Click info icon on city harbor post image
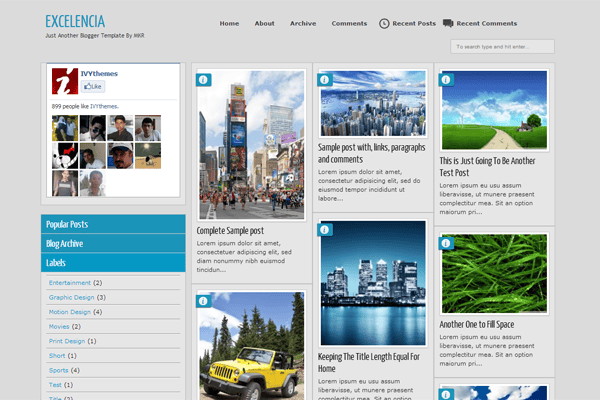The image size is (600, 400). tap(324, 80)
